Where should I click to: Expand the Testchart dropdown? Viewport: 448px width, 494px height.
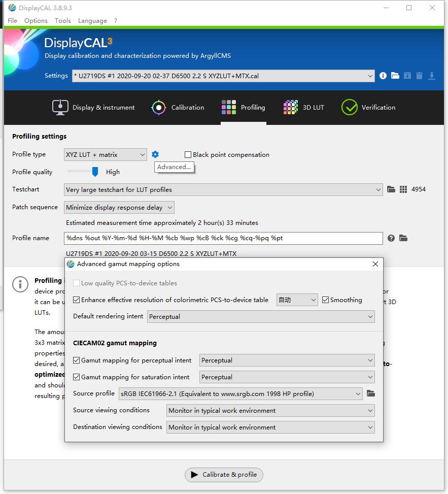(x=223, y=190)
